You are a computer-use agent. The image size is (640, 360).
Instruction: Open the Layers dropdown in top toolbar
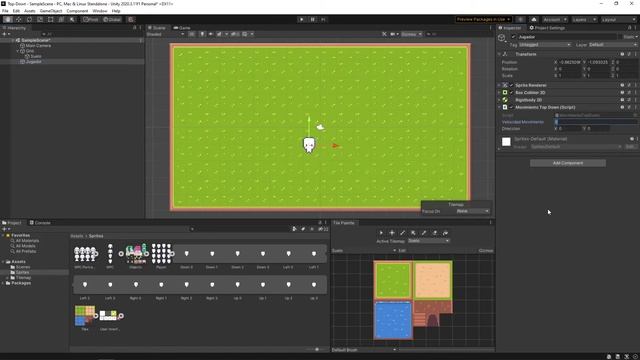coord(584,19)
